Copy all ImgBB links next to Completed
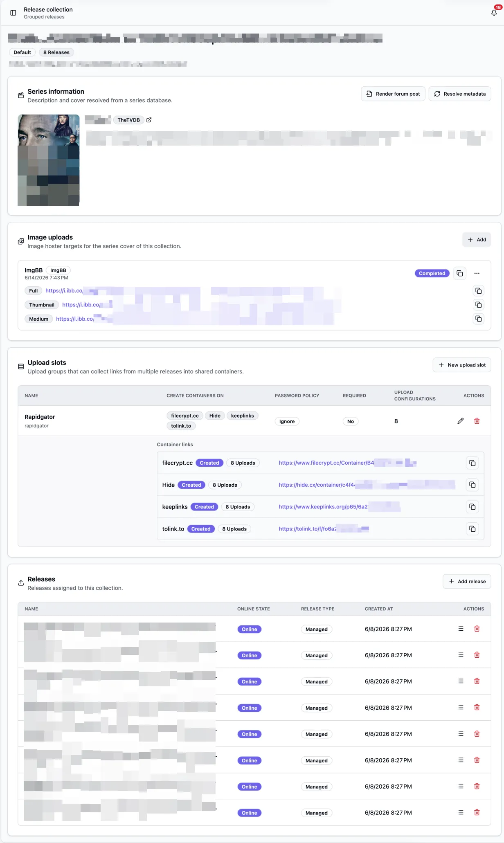 coord(460,273)
